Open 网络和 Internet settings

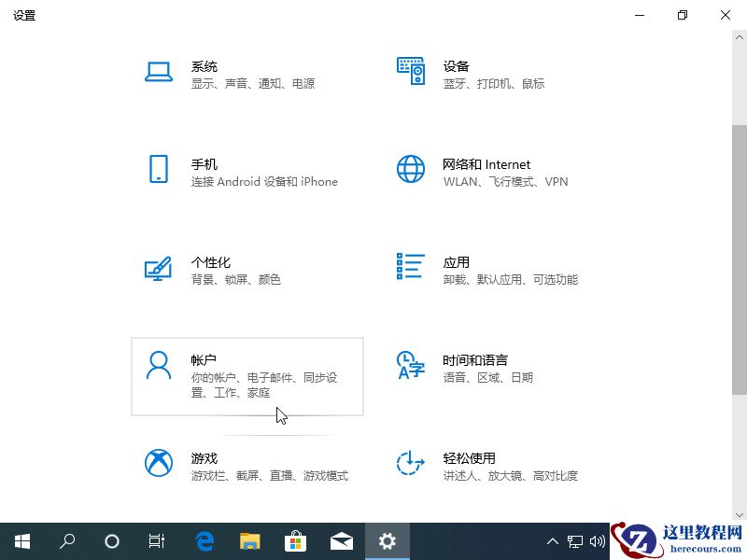click(486, 172)
